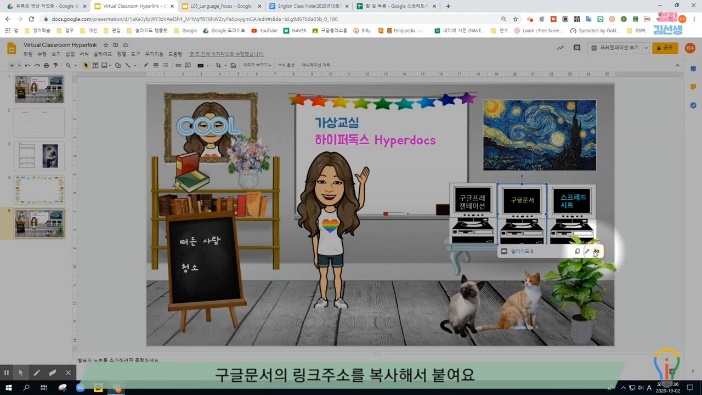
Task: Pause the screen recording
Action: coord(6,373)
